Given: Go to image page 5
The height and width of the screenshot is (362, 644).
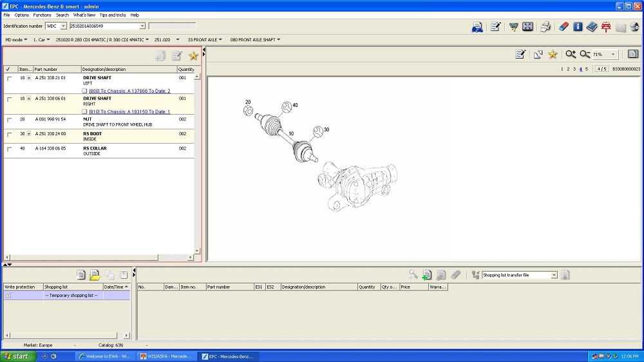Looking at the screenshot, I should (587, 69).
